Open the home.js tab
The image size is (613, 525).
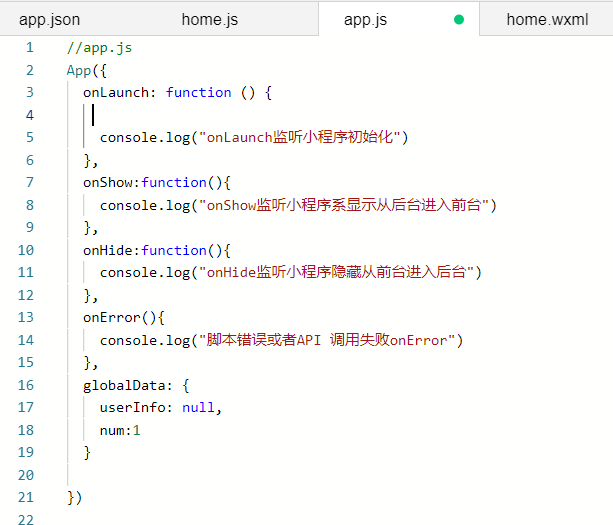tap(210, 20)
